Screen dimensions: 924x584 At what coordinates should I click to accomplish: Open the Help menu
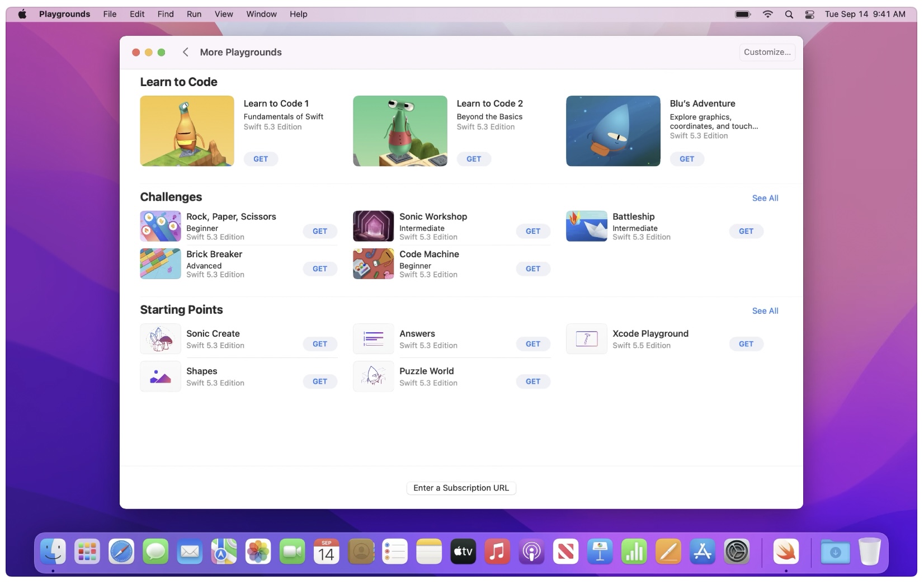point(298,14)
